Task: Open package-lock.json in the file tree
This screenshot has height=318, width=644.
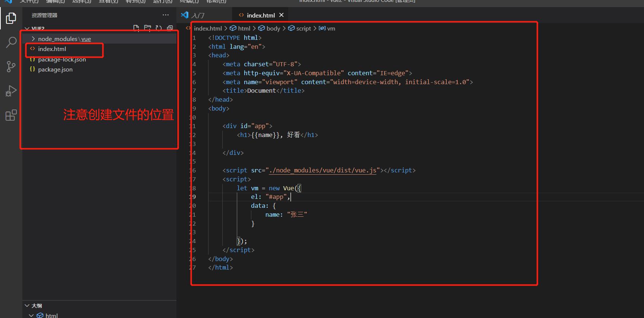Action: (99, 59)
